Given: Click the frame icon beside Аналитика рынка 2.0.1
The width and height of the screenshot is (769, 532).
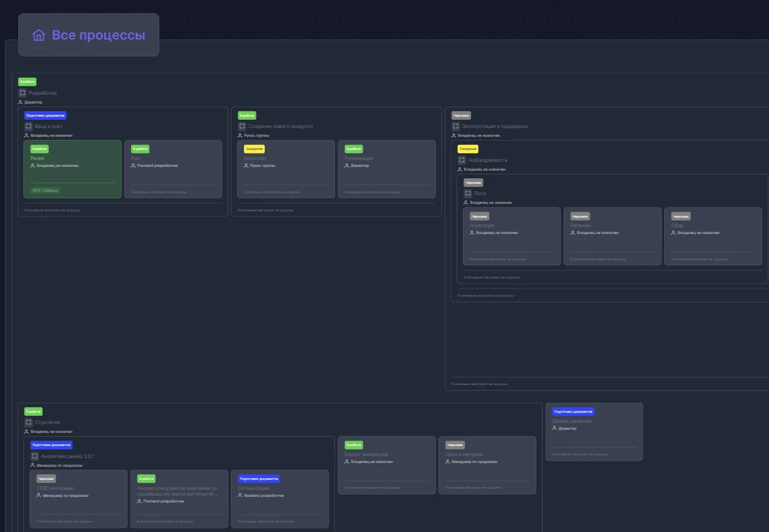Looking at the screenshot, I should (x=34, y=456).
